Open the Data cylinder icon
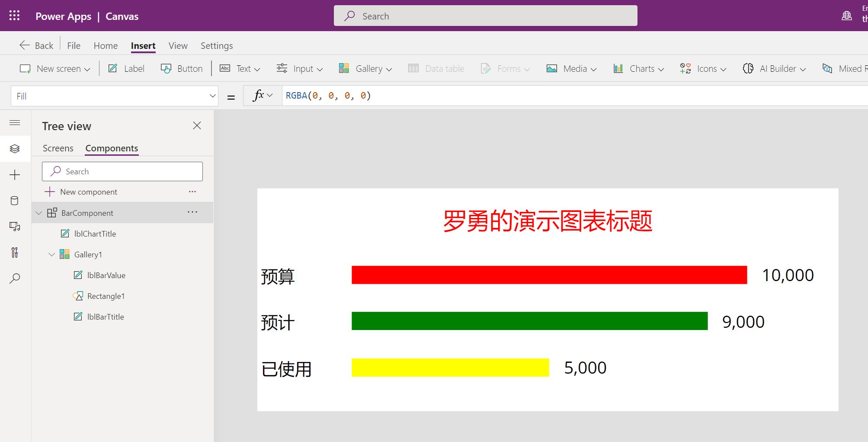 click(15, 201)
